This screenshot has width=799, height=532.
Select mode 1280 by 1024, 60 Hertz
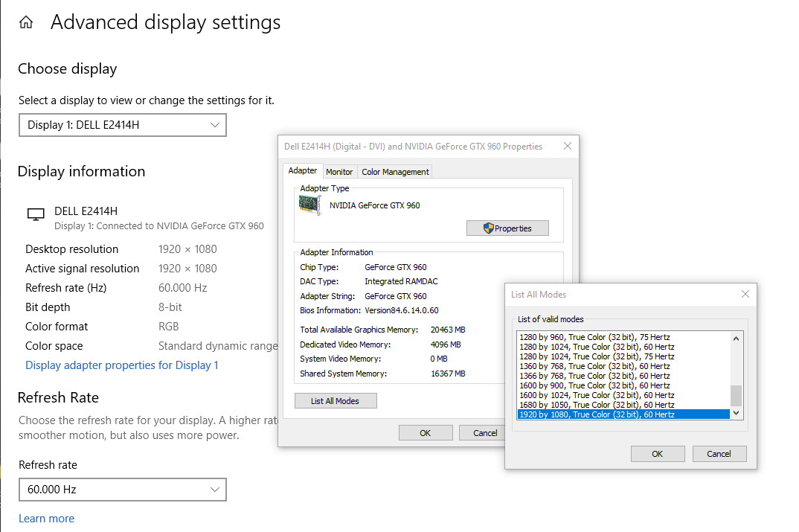623,347
